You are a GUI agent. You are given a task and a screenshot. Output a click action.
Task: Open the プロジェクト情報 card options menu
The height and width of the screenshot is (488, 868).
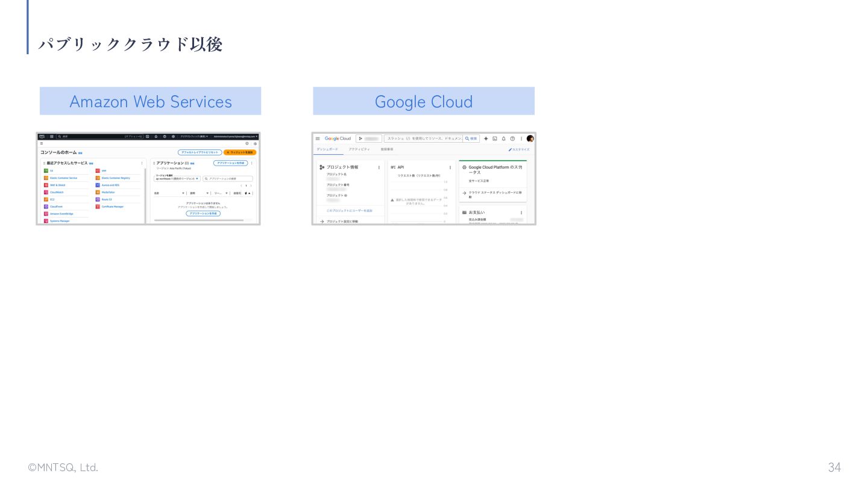pos(379,167)
